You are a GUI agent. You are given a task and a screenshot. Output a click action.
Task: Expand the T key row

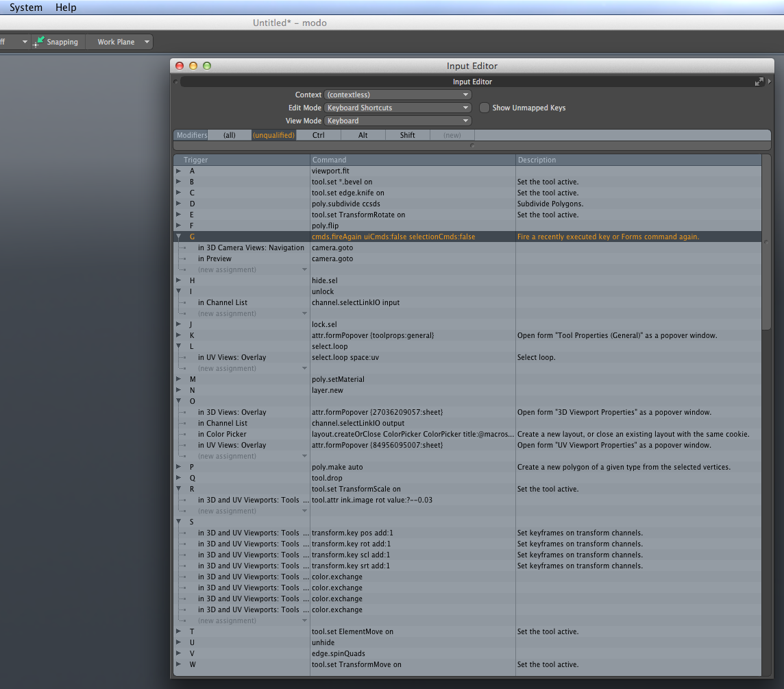178,631
